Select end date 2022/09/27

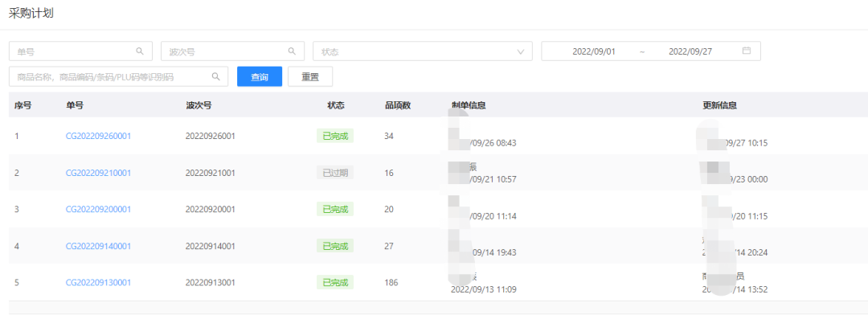coord(690,51)
